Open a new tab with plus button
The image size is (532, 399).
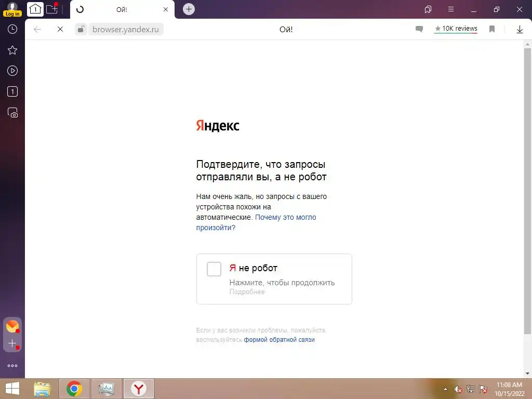tap(189, 9)
